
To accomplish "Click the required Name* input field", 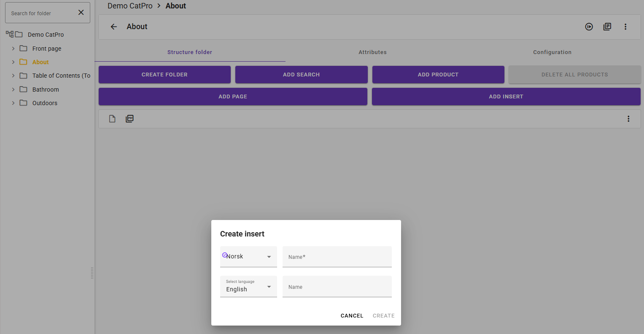I will coord(337,257).
